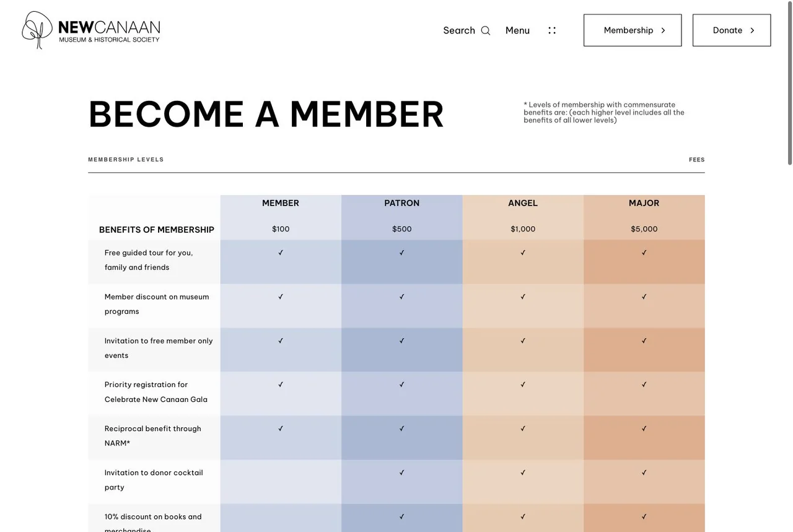Click 'Reciprocal benefit through NARM*' row label

click(x=153, y=436)
